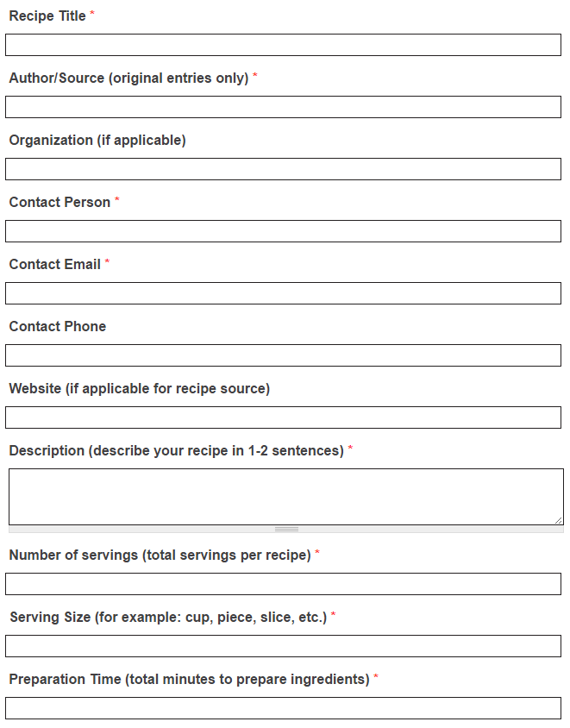
Task: Click the Recipe Title input field
Action: [x=283, y=45]
